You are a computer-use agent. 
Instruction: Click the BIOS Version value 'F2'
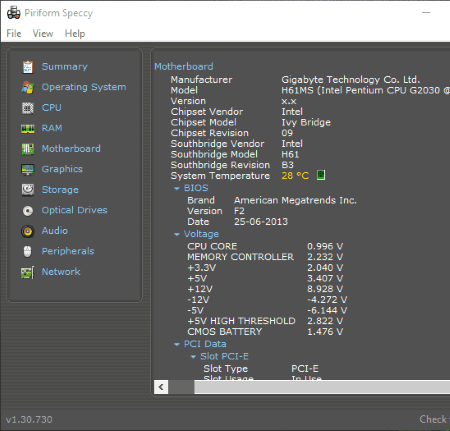tap(239, 211)
